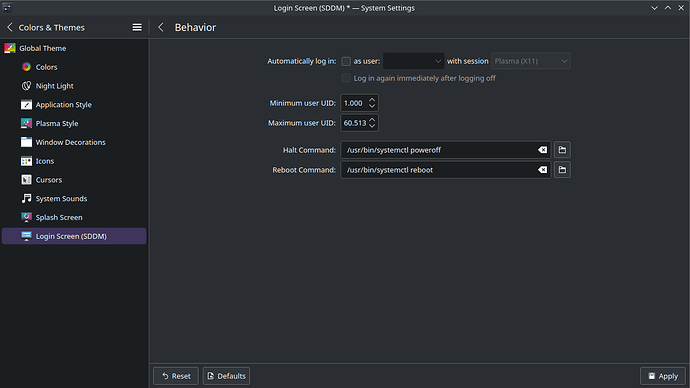Go back from the Behavior page

161,27
